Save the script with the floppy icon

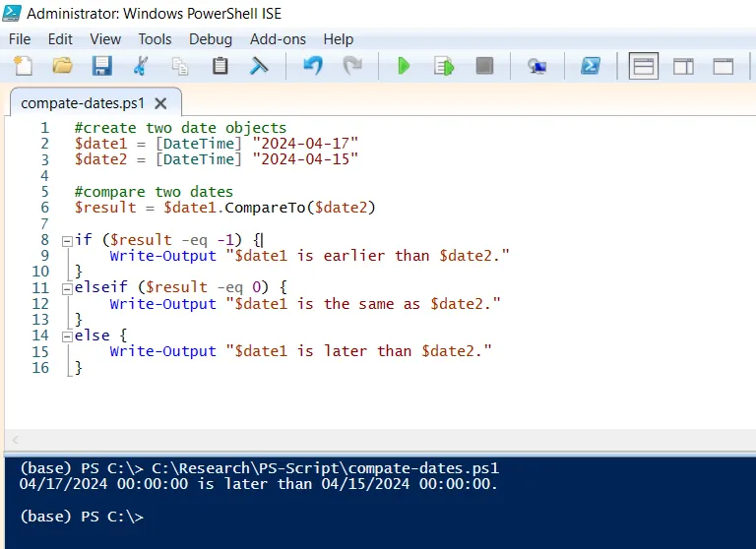coord(101,66)
